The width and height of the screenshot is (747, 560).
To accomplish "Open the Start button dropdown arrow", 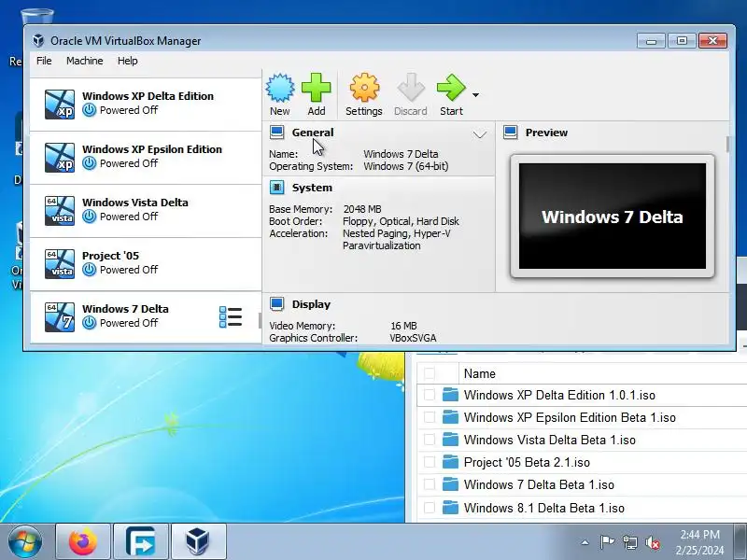I will coord(475,95).
